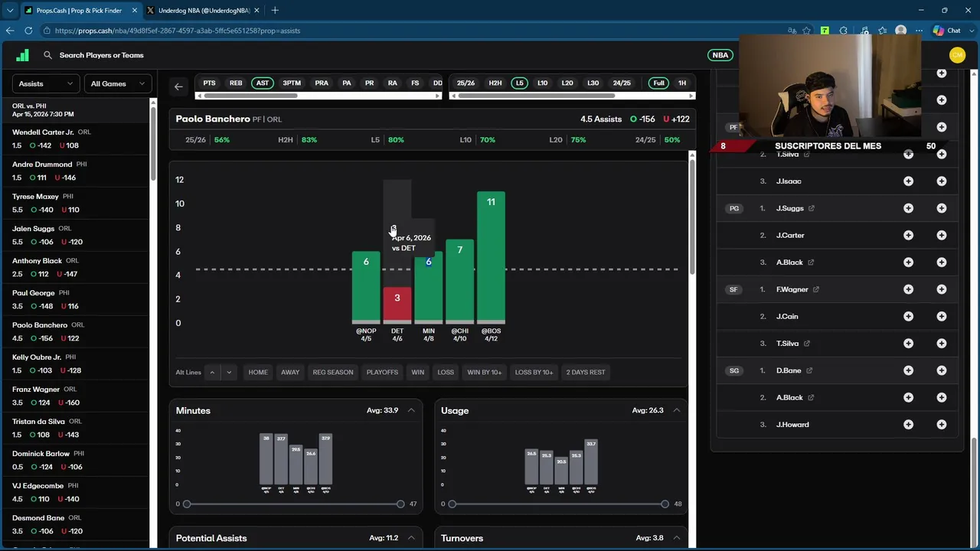This screenshot has width=980, height=551.
Task: Collapse the Minutes panel chevron
Action: [x=411, y=410]
